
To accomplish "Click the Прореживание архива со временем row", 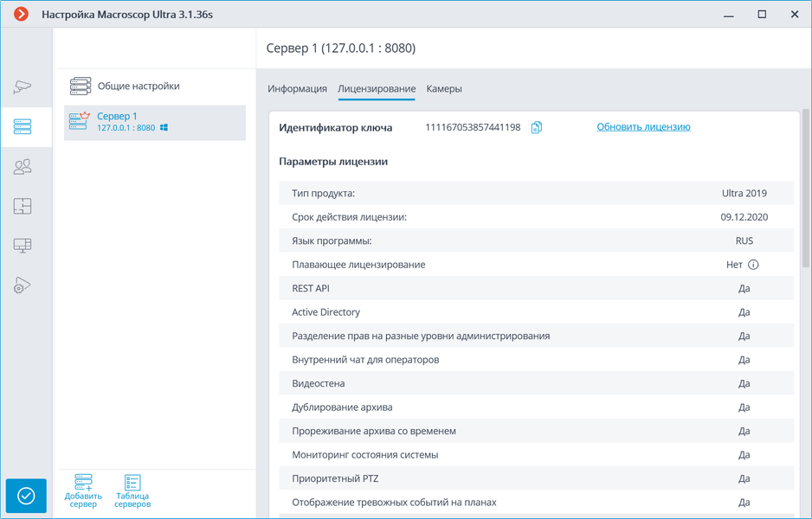I will coord(536,431).
